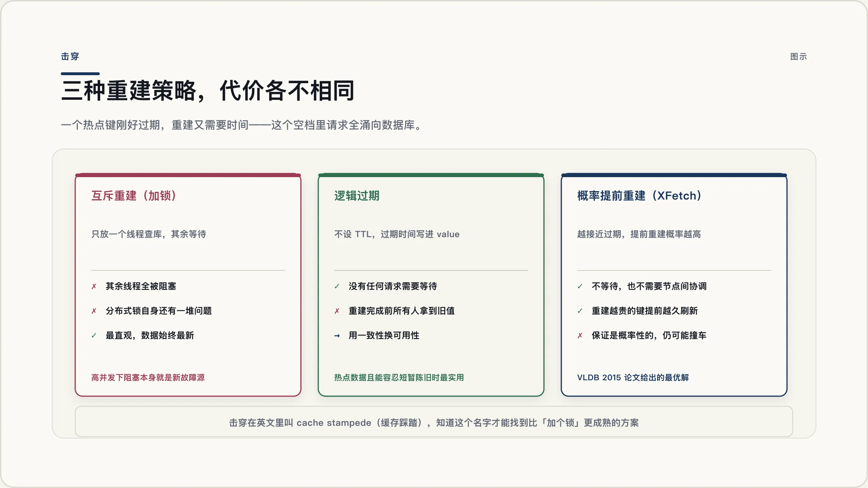The height and width of the screenshot is (488, 868).
Task: Click the text 没有任何请求需要等待
Action: click(393, 286)
